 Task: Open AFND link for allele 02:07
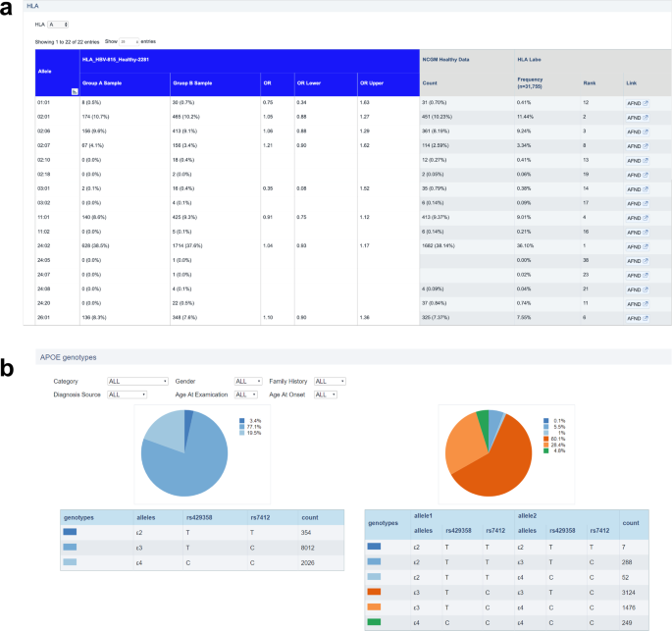point(638,146)
